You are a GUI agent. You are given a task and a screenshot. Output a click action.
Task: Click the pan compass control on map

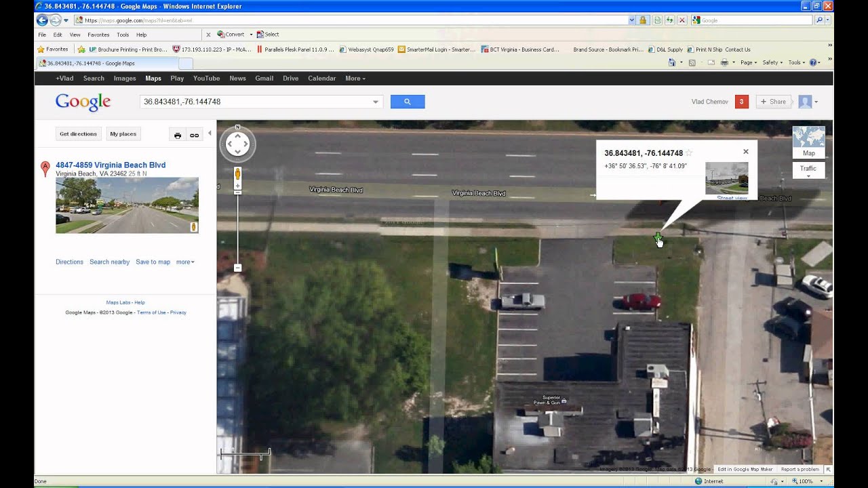click(x=237, y=144)
